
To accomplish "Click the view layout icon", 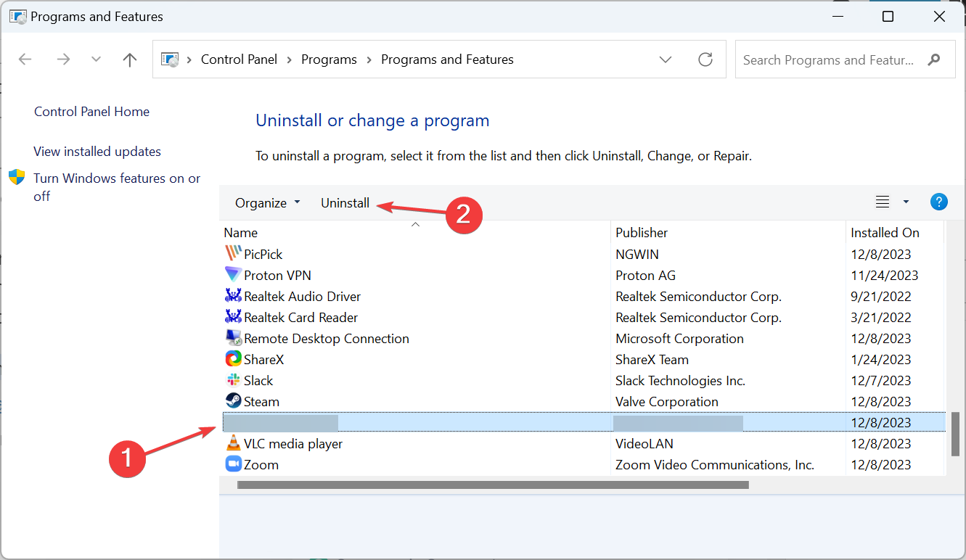I will (883, 202).
